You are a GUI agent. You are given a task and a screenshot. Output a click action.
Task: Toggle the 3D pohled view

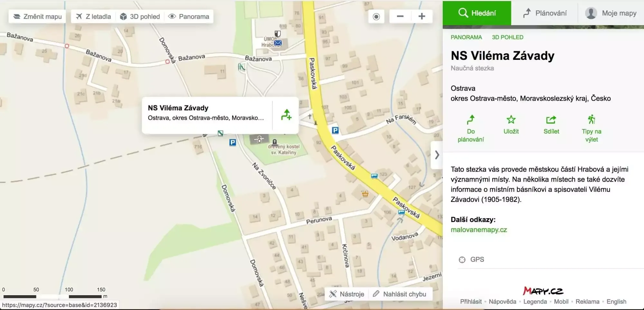click(140, 16)
